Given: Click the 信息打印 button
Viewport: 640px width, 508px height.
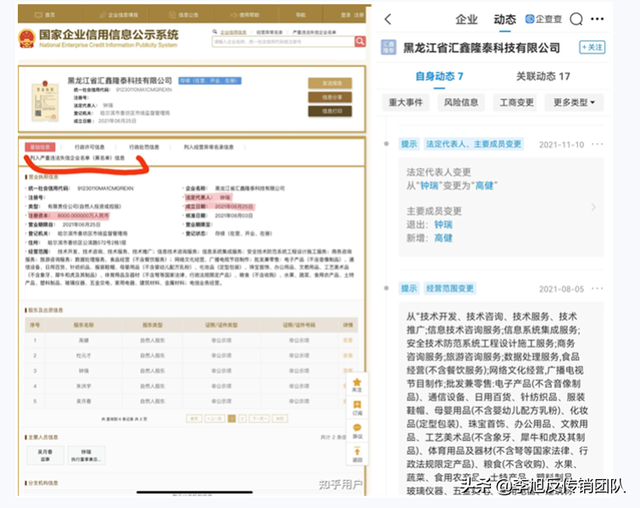Looking at the screenshot, I should pyautogui.click(x=330, y=112).
